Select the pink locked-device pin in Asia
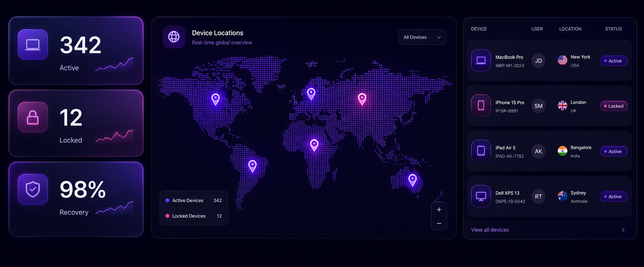 click(x=362, y=99)
